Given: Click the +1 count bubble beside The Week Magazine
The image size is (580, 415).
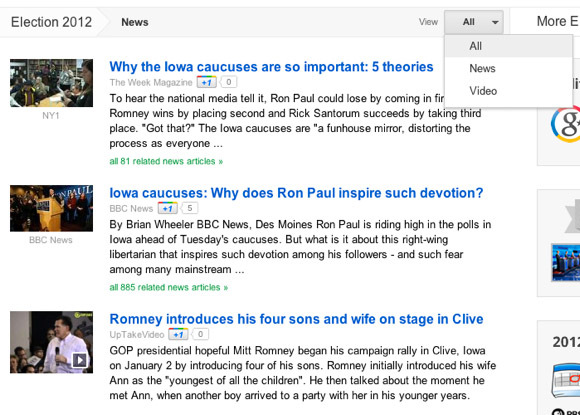Looking at the screenshot, I should coord(228,82).
